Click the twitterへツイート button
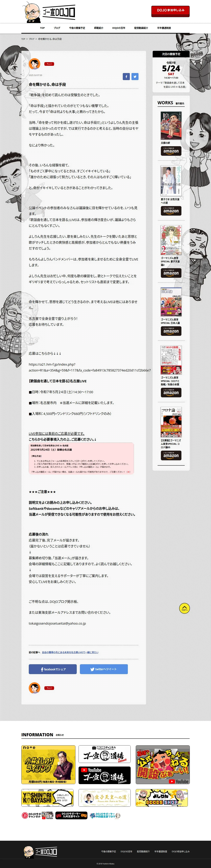This screenshot has height=868, width=211. (104, 669)
